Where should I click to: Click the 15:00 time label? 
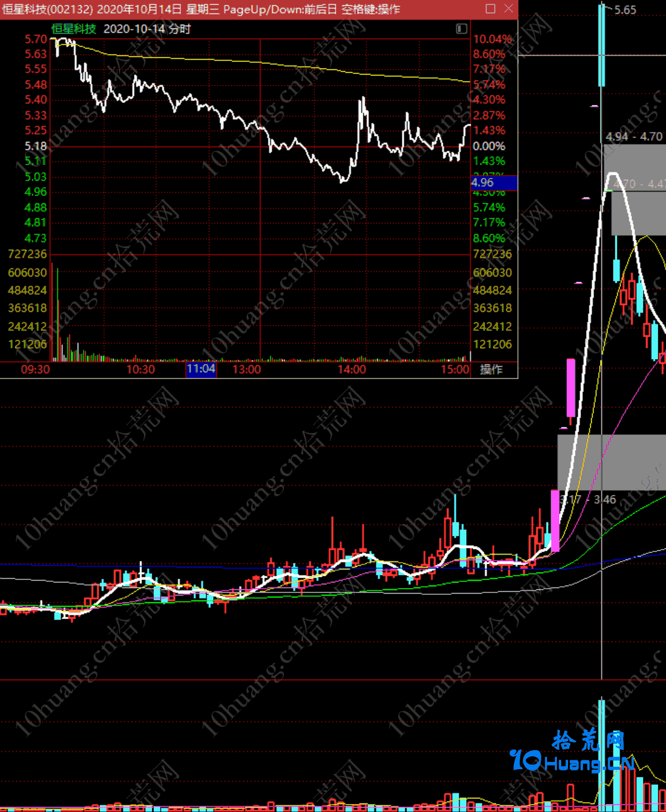click(455, 370)
